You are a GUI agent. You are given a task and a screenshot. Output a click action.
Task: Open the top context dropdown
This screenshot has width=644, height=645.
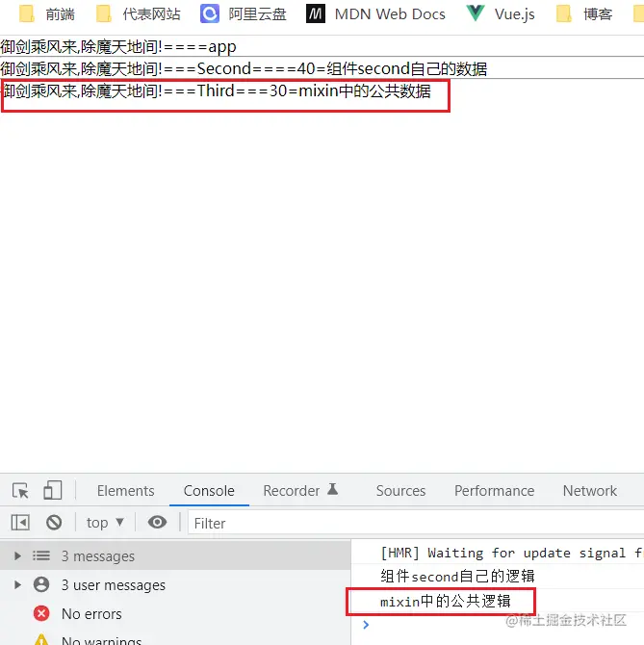click(105, 523)
